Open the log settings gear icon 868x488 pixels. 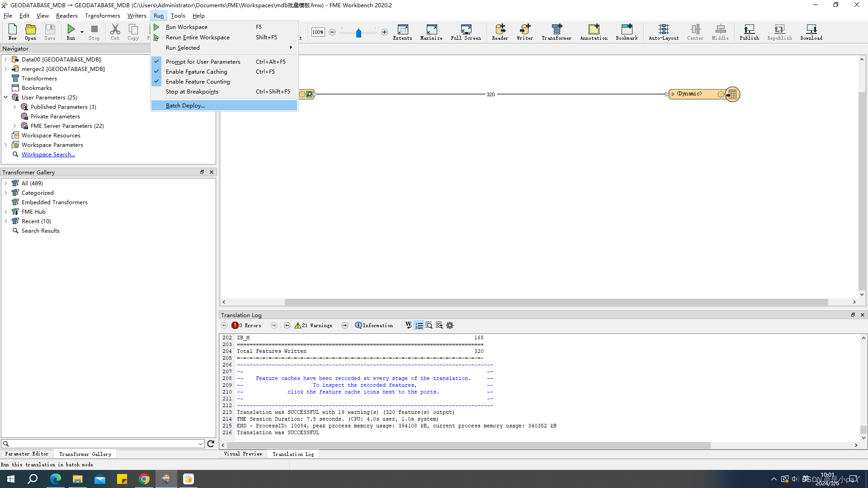[449, 325]
